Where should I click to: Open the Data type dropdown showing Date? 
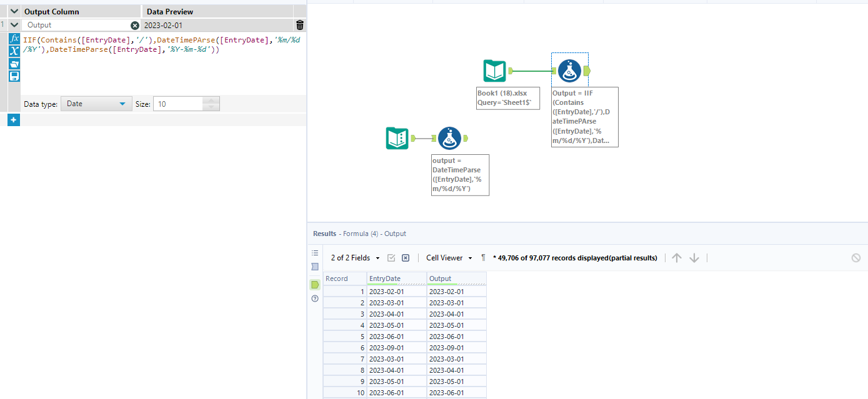(x=96, y=104)
